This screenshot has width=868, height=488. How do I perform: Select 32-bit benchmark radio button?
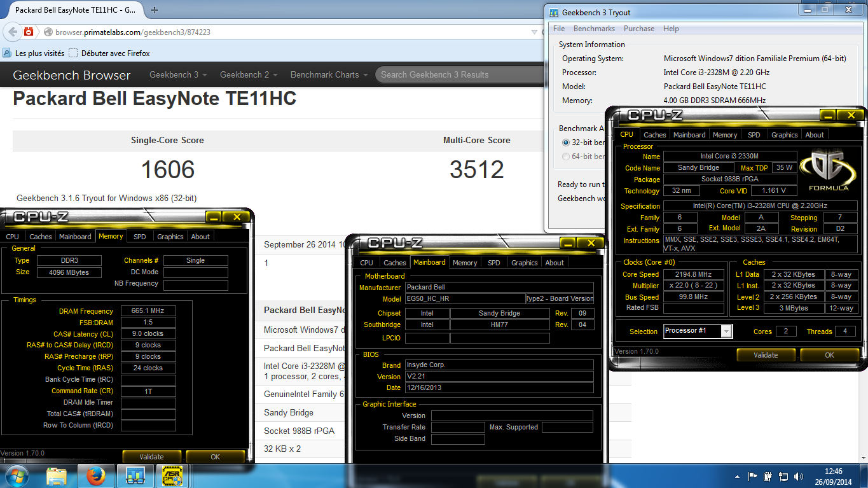pyautogui.click(x=566, y=143)
